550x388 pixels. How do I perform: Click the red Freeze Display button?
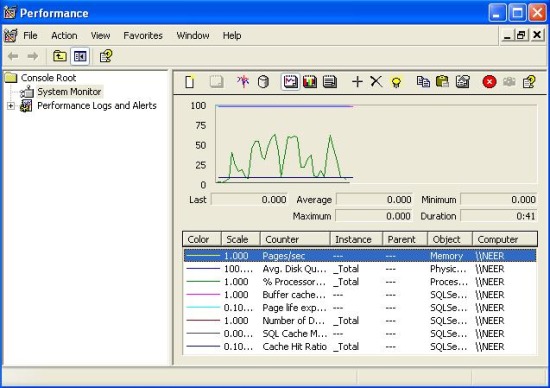pos(489,82)
